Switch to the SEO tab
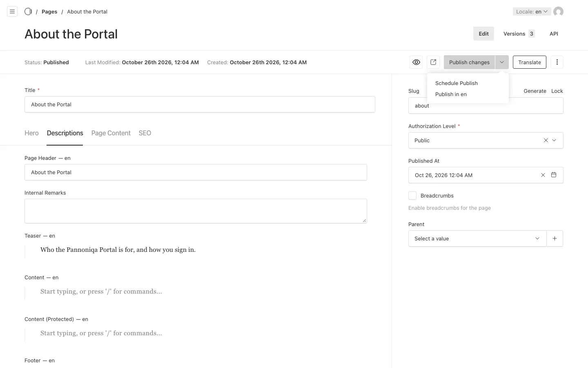 145,133
